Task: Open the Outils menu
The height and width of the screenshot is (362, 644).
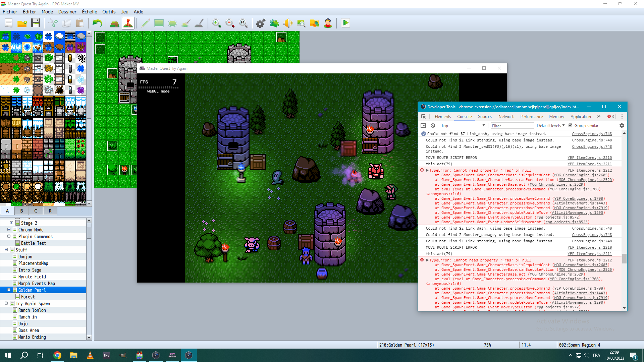Action: (x=109, y=12)
